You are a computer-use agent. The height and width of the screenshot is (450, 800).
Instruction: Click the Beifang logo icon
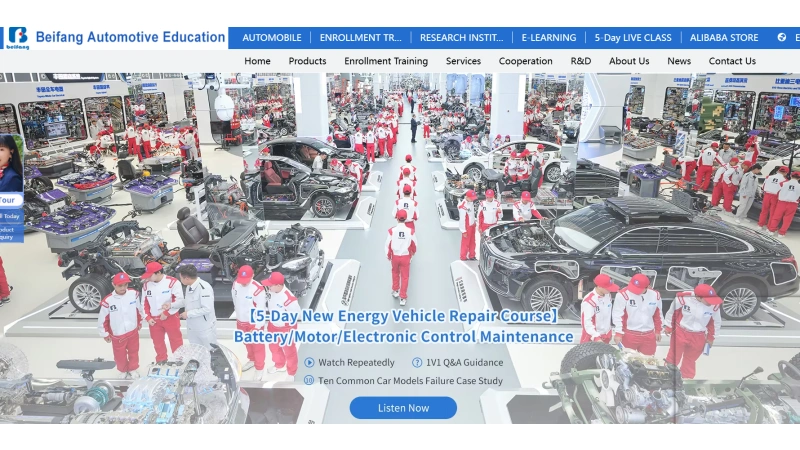(17, 37)
